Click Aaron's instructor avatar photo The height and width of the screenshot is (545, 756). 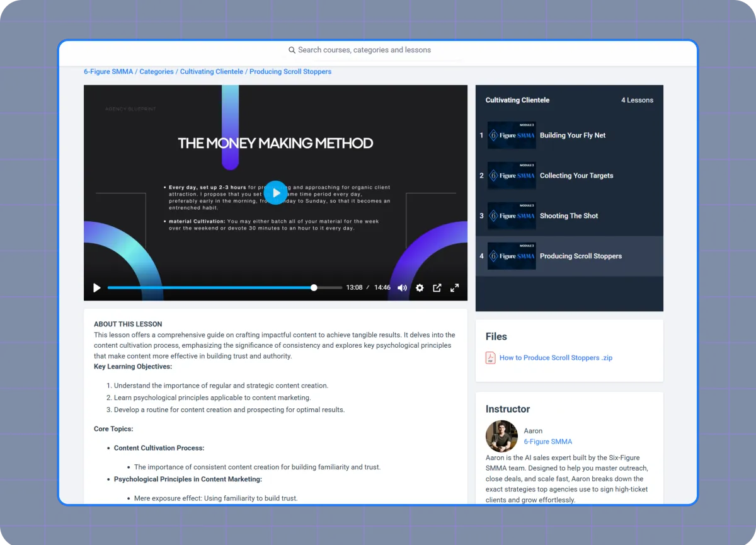[501, 436]
